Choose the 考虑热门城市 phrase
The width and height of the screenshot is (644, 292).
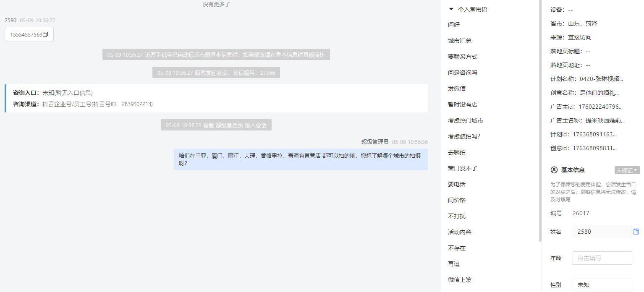(x=466, y=120)
